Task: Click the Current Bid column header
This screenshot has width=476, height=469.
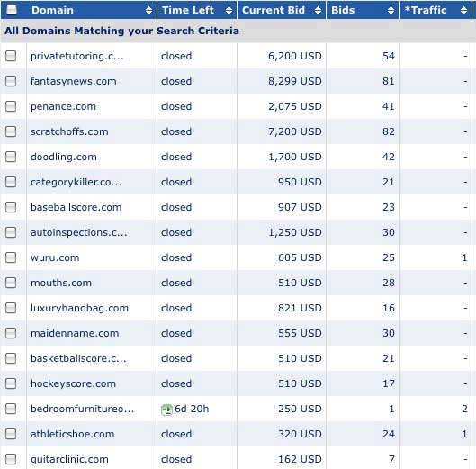Action: 274,10
